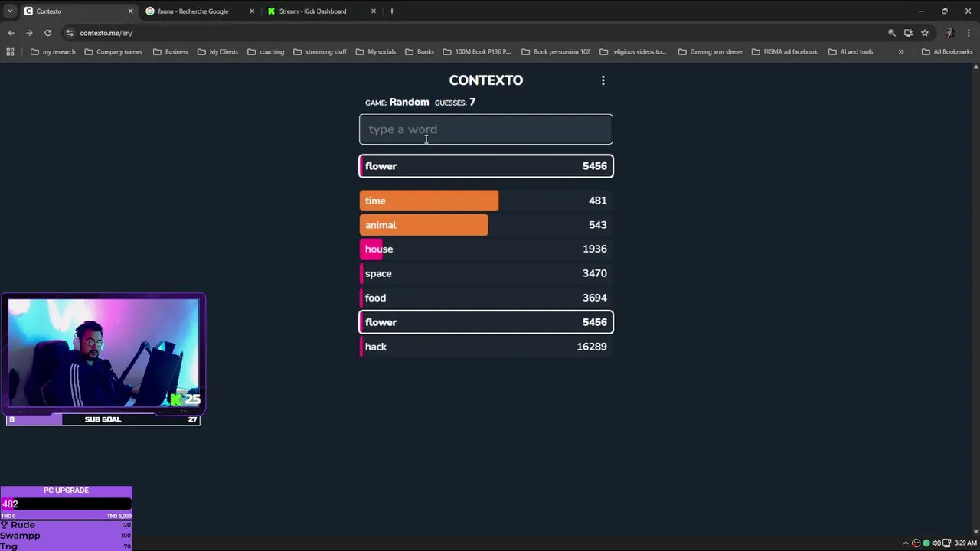
Task: Click the page's vertical scrollbar
Action: (975, 298)
